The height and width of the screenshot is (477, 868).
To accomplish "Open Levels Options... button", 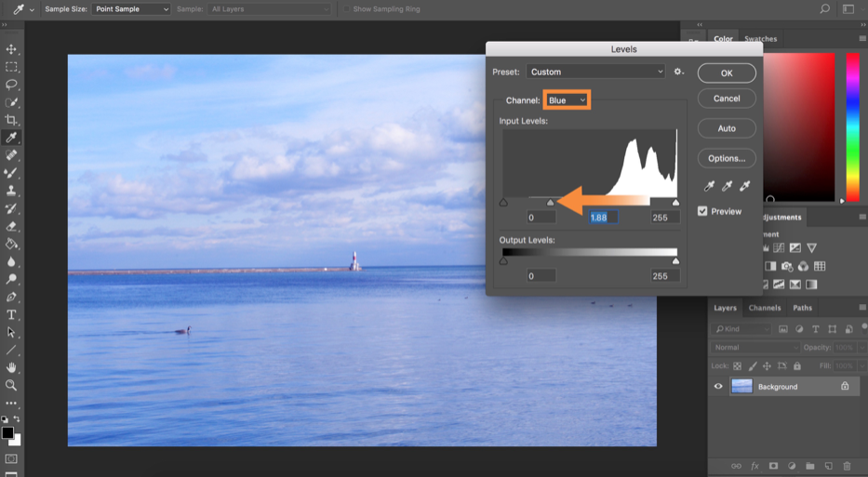I will click(x=727, y=158).
